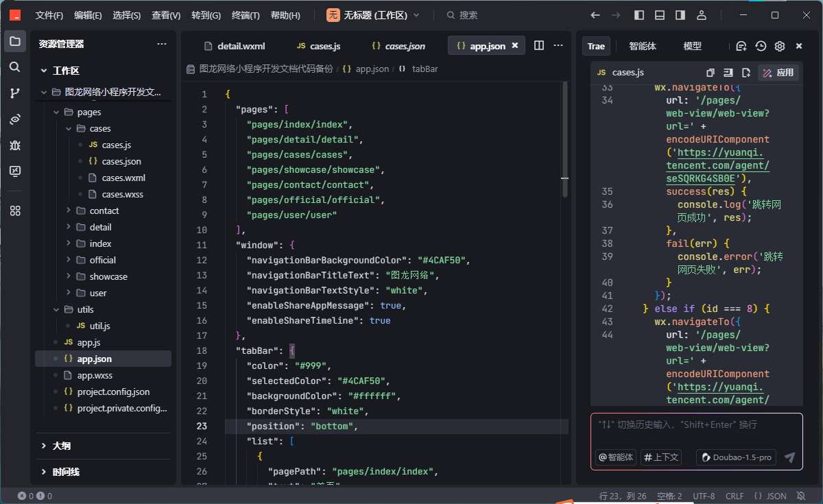This screenshot has height=504, width=823.
Task: Open the workspace title dropdown arrow
Action: click(x=416, y=15)
